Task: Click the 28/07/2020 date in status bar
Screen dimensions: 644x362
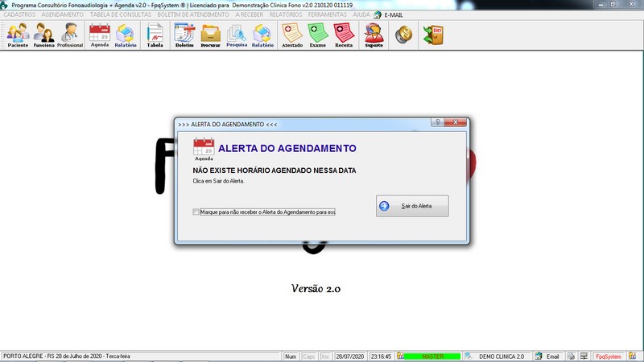Action: (x=349, y=356)
